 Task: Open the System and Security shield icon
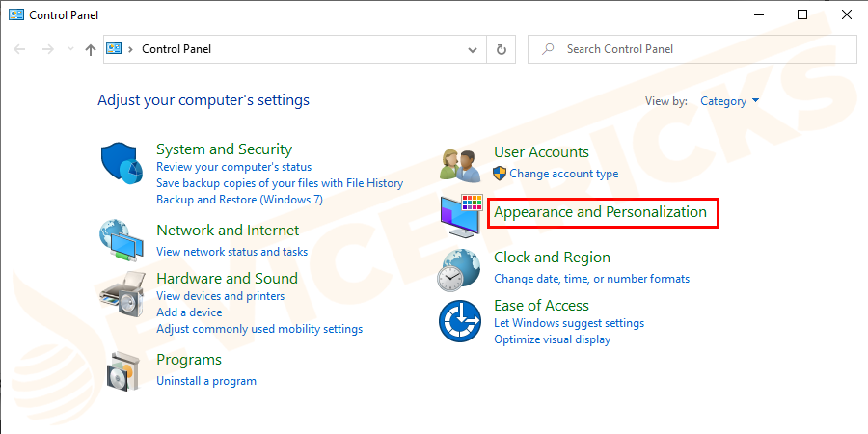(x=122, y=163)
